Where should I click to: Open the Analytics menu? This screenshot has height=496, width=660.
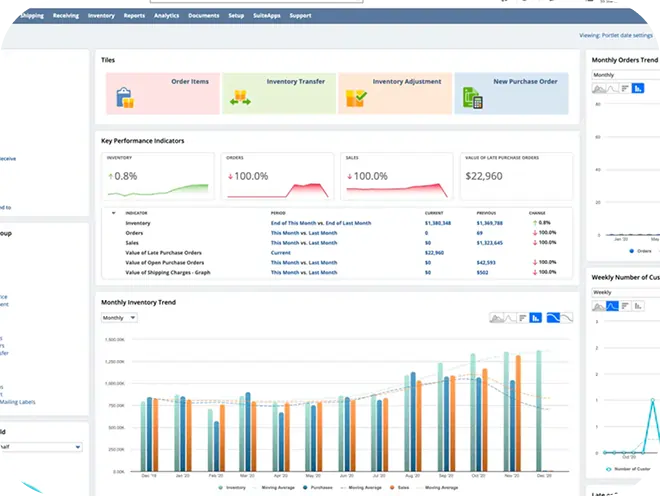pos(167,16)
